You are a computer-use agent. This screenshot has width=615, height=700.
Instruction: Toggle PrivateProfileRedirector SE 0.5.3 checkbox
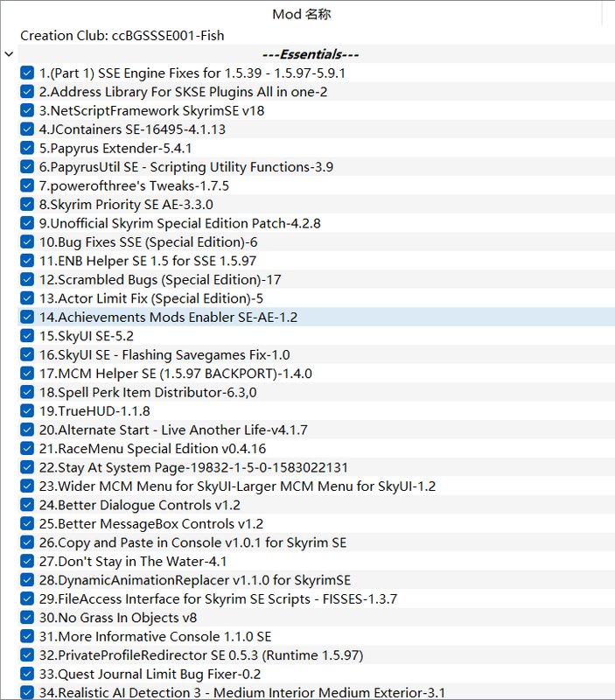point(27,654)
